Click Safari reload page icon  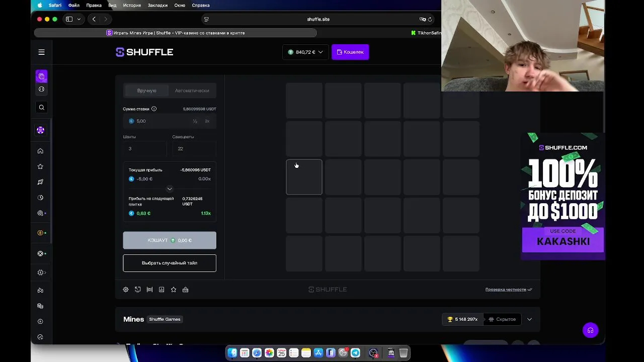(430, 19)
